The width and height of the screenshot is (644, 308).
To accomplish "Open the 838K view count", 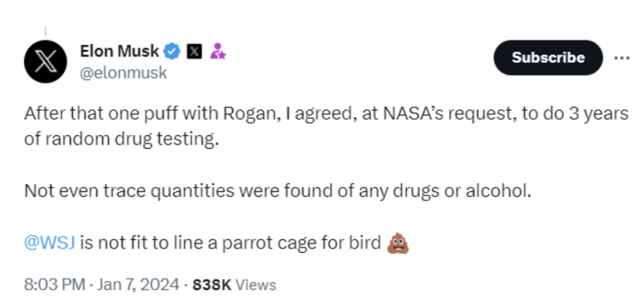I will (212, 285).
